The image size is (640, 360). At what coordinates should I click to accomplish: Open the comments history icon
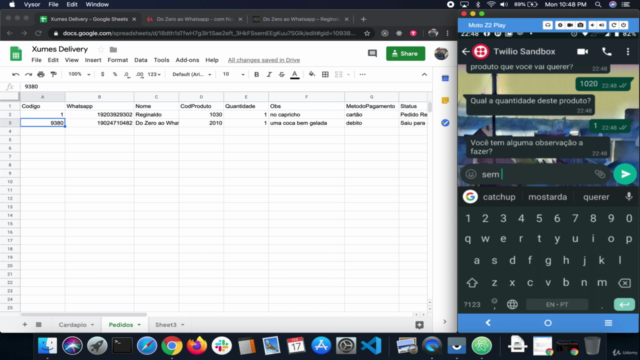coord(372,53)
